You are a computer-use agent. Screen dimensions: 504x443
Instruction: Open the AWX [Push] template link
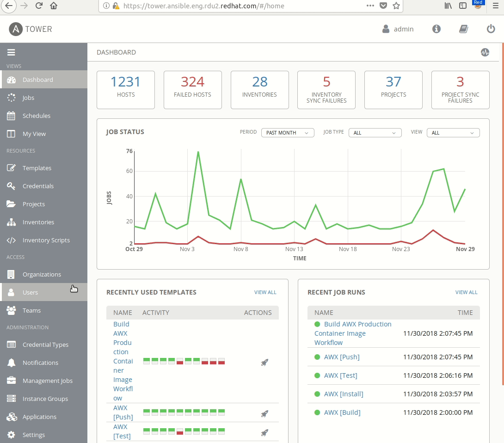123,412
